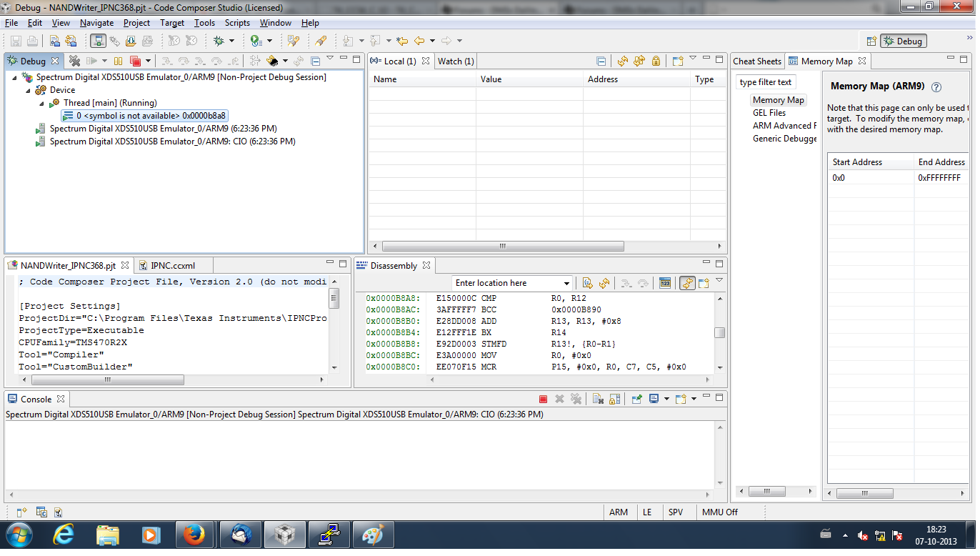Image resolution: width=980 pixels, height=556 pixels.
Task: Open Firefox from the Windows taskbar
Action: 194,535
